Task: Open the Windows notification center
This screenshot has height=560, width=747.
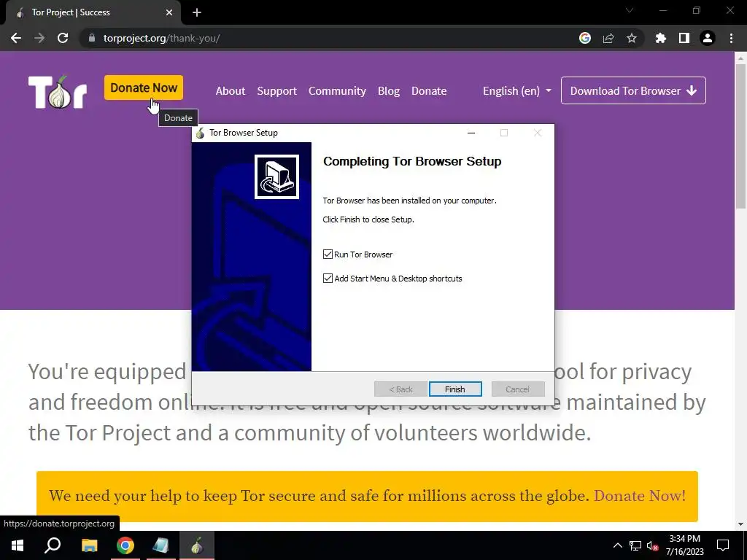Action: [x=723, y=545]
